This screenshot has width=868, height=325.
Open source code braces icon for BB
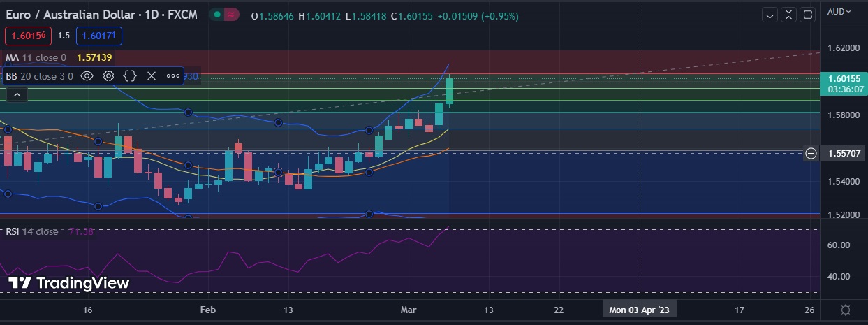(130, 76)
